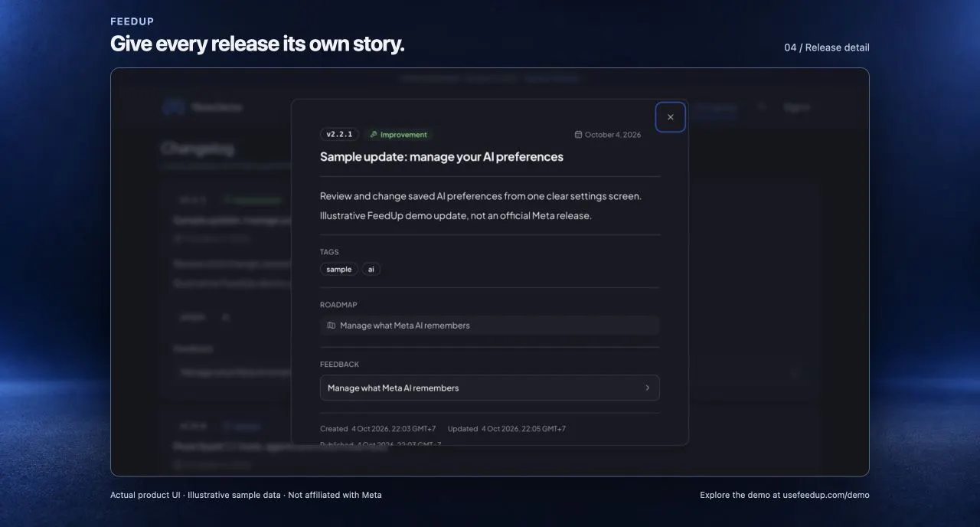Screen dimensions: 980x527
Task: Click the "ROADMAP" section label
Action: 338,305
